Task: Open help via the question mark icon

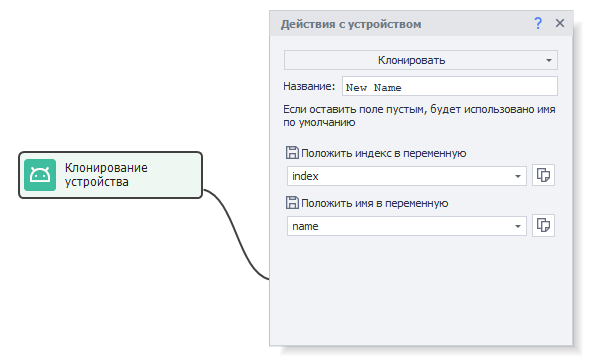Action: [x=538, y=23]
